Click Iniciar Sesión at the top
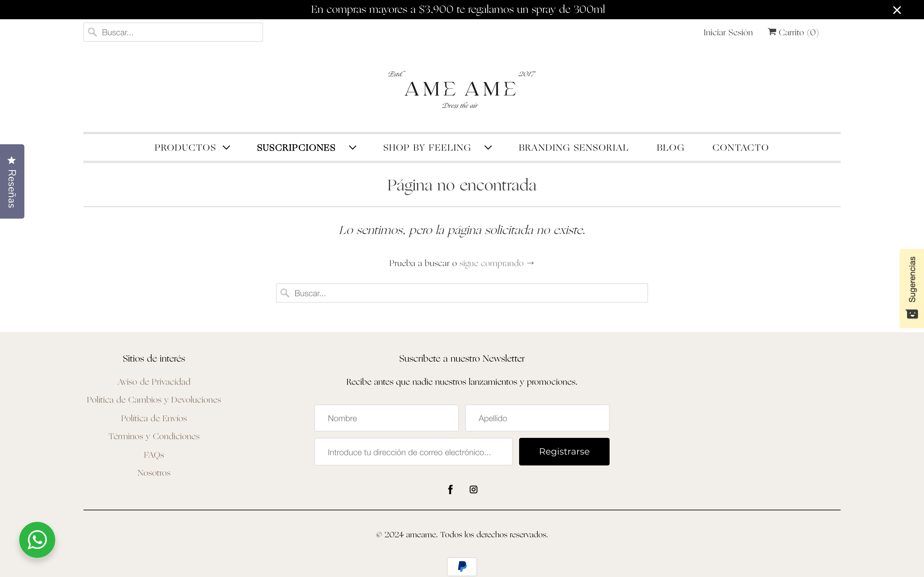 tap(727, 32)
